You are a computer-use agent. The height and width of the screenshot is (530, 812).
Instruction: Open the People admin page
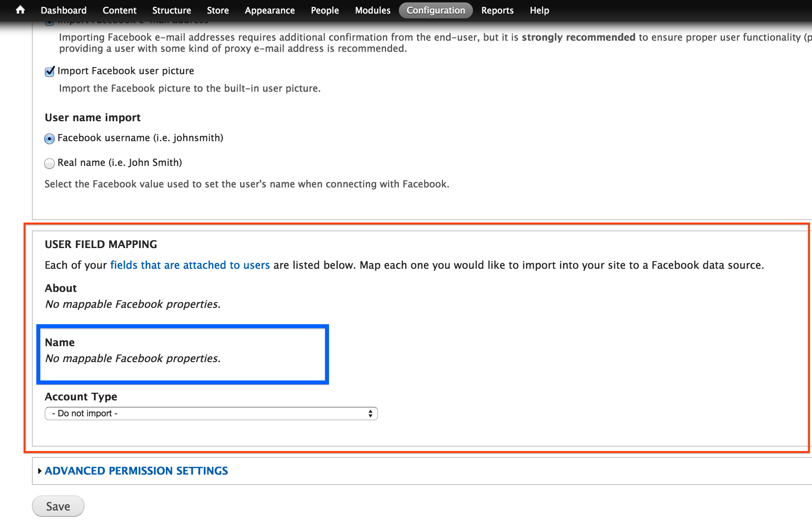point(325,10)
